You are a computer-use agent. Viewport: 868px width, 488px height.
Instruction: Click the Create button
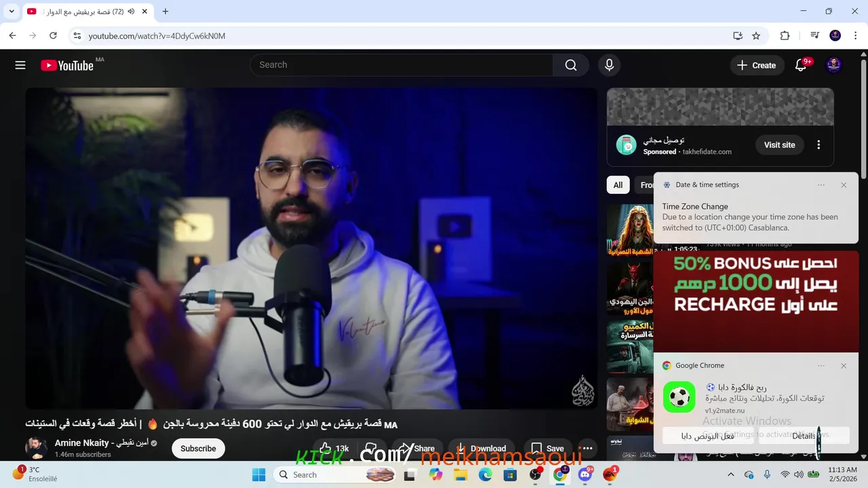756,65
